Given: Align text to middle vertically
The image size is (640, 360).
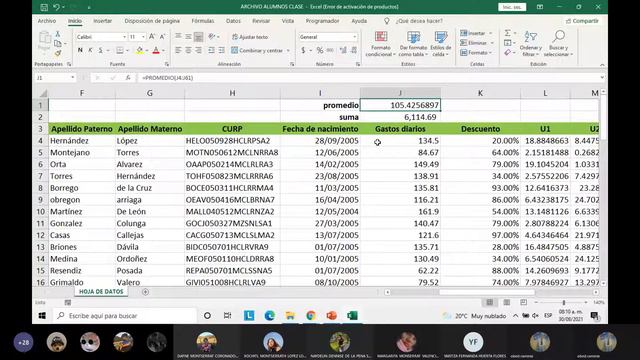Looking at the screenshot, I should pos(188,37).
